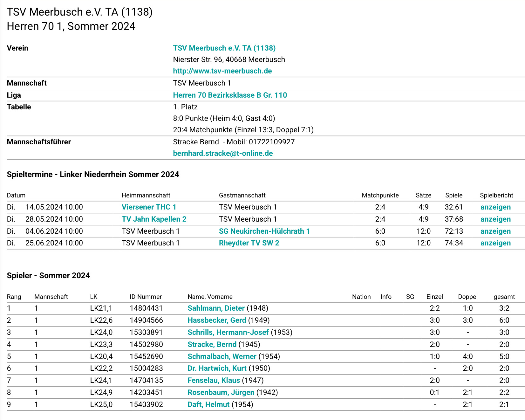
Task: Open Dr. Hartwich, Kurt player page
Action: click(217, 368)
